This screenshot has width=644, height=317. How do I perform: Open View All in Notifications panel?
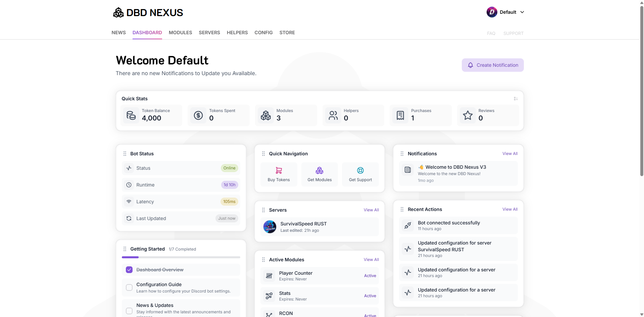click(x=510, y=153)
